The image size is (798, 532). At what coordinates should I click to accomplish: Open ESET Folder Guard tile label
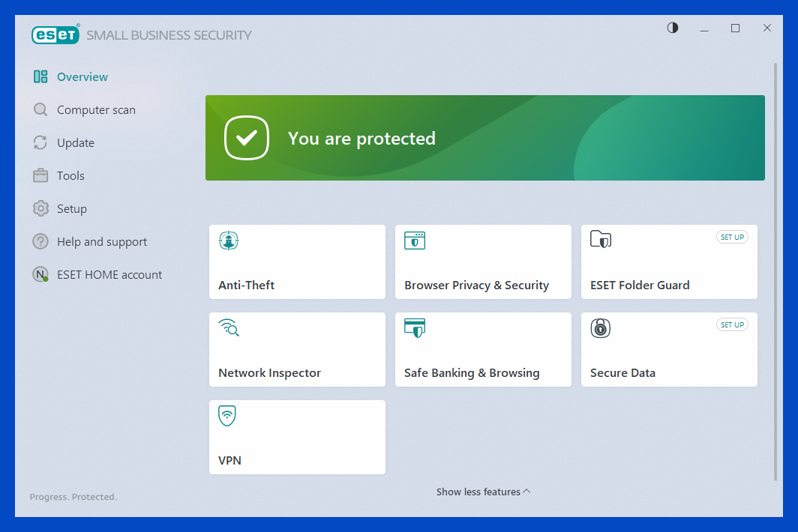click(640, 285)
